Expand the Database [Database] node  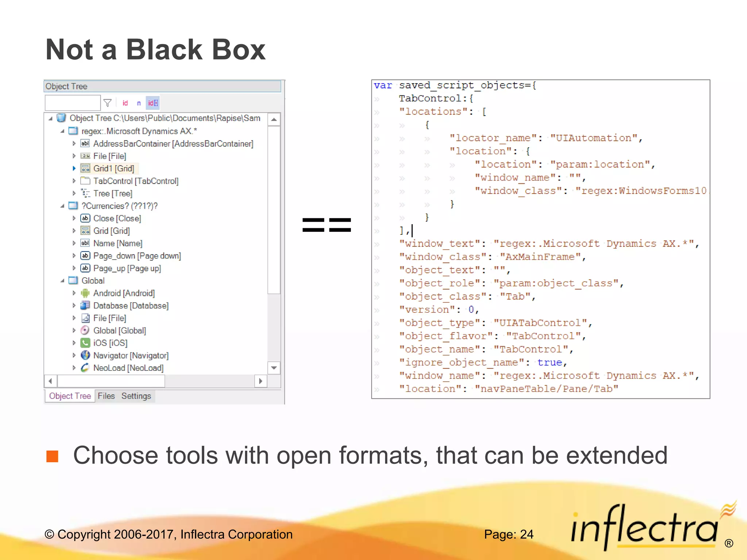pos(74,306)
